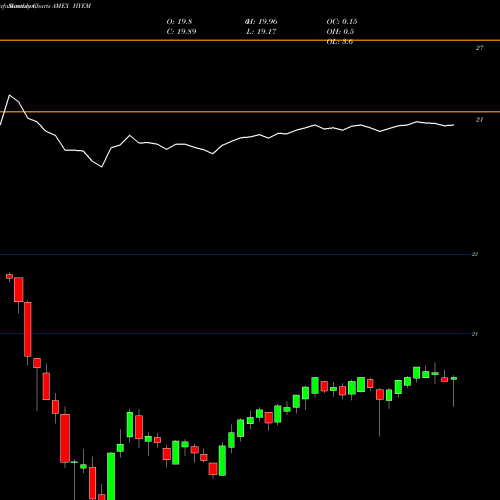Click the 21 label beside lower blue line
The height and width of the screenshot is (500, 500).
click(x=475, y=334)
